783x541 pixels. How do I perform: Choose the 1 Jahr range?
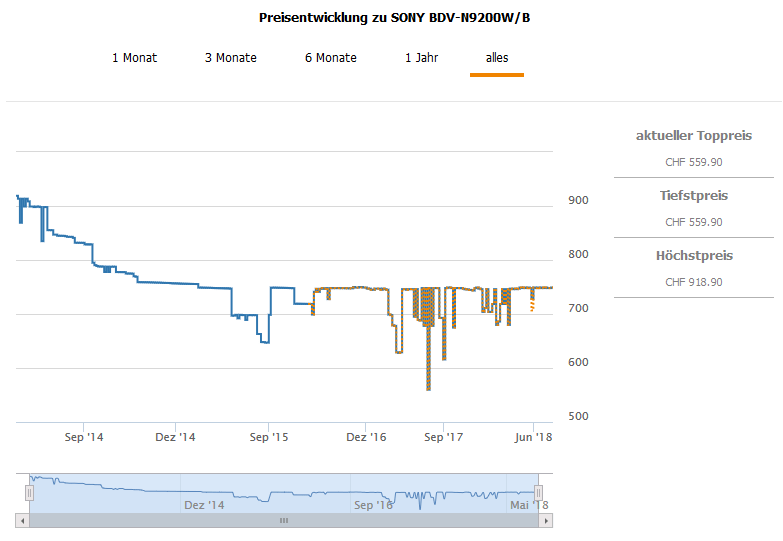pyautogui.click(x=421, y=58)
